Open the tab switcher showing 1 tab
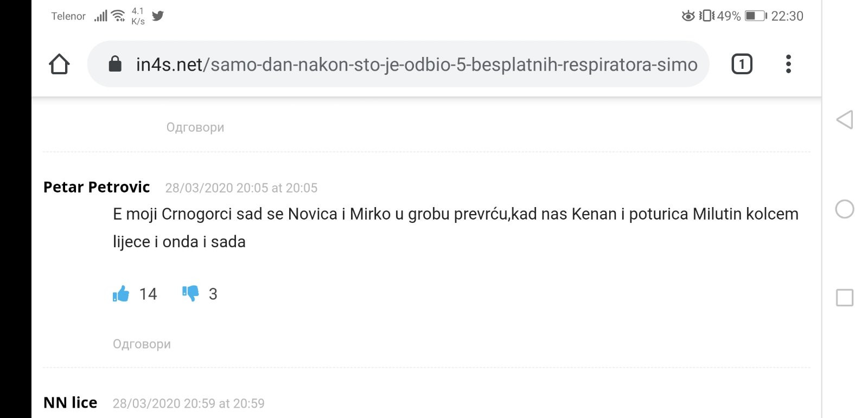 click(x=742, y=64)
